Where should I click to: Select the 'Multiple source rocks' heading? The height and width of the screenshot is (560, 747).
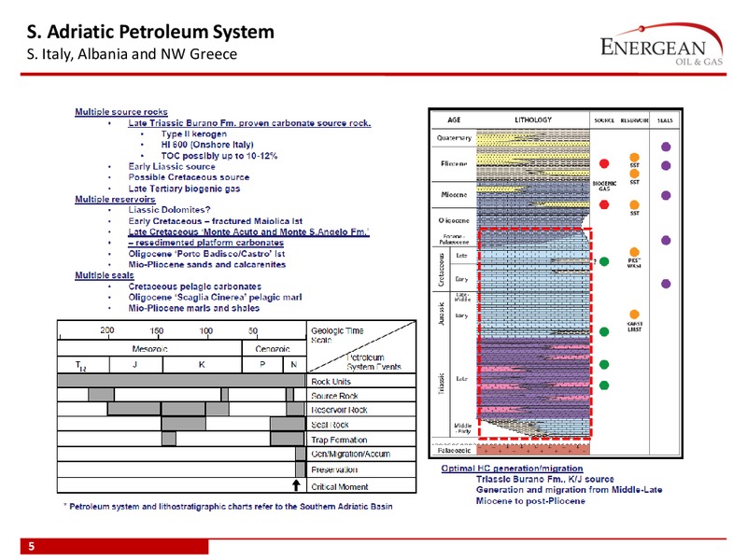(x=121, y=111)
